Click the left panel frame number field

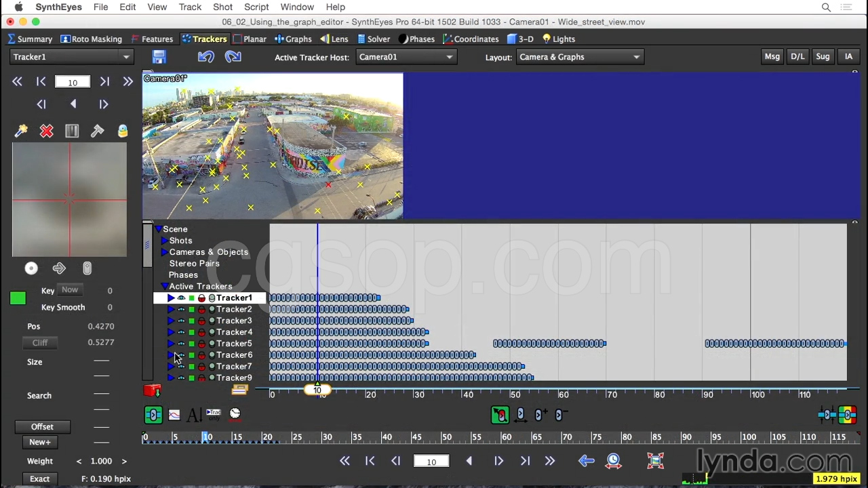[x=73, y=82]
